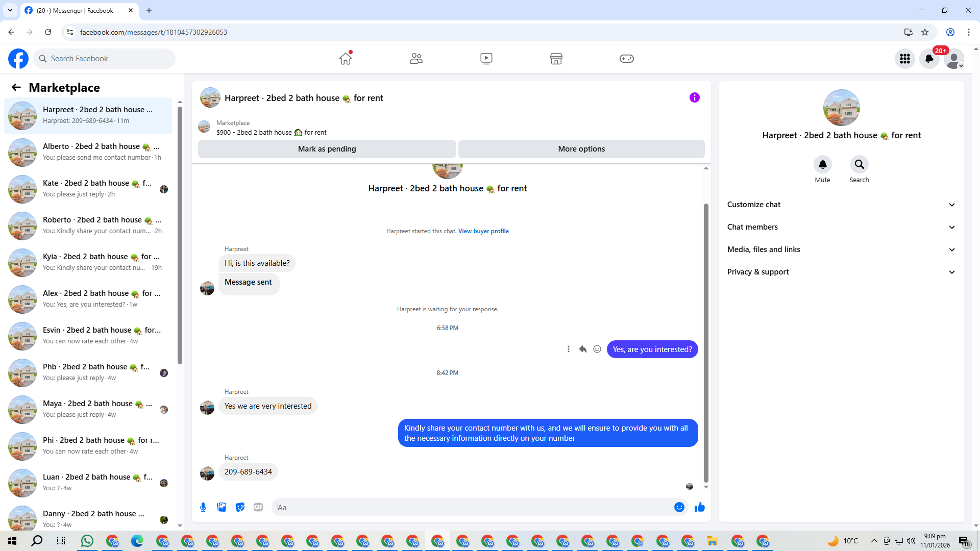This screenshot has width=980, height=551.
Task: Expand the Customize chat section
Action: (x=842, y=205)
